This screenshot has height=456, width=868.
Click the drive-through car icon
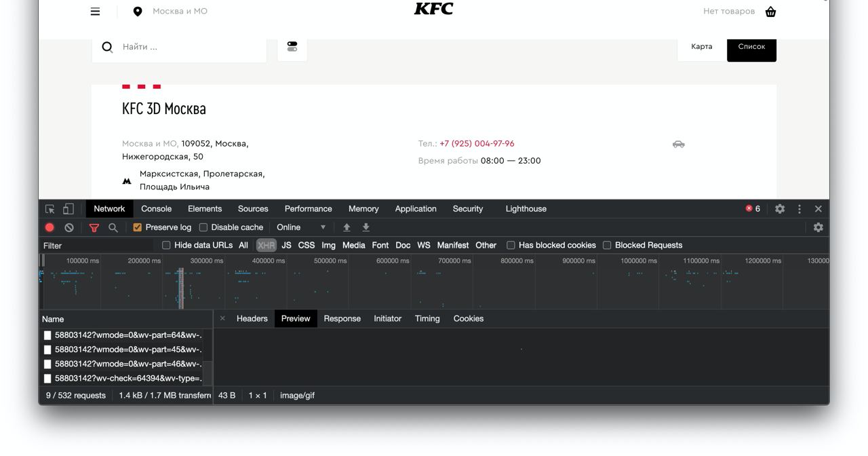(x=678, y=144)
